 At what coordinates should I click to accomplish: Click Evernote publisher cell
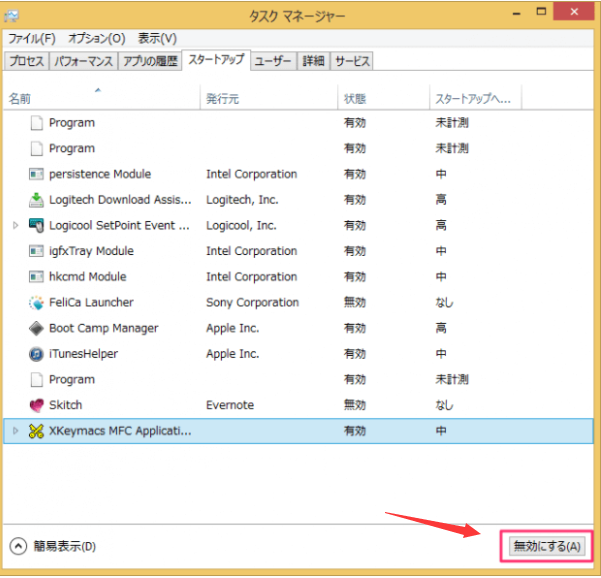[x=230, y=406]
